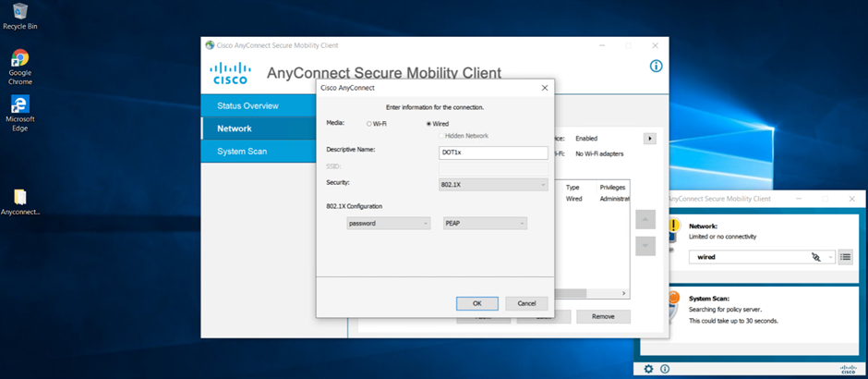Click the Descriptive Name field containing DOT1x
This screenshot has width=868, height=379.
pos(493,153)
